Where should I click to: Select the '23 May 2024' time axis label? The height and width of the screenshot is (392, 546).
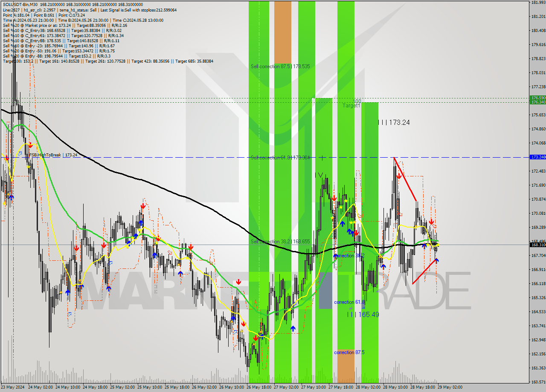pyautogui.click(x=13, y=387)
